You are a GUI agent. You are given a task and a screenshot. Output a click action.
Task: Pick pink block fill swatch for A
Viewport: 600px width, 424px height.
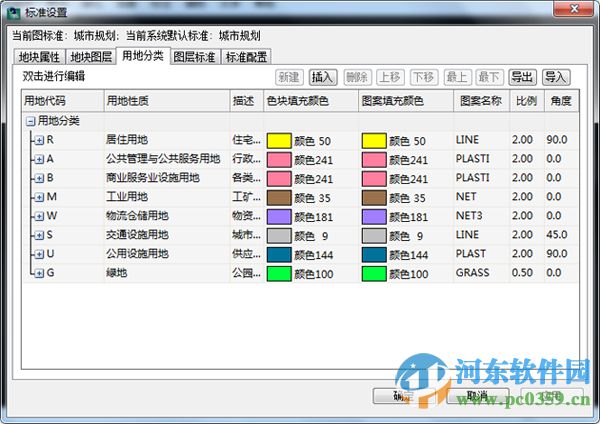[279, 160]
